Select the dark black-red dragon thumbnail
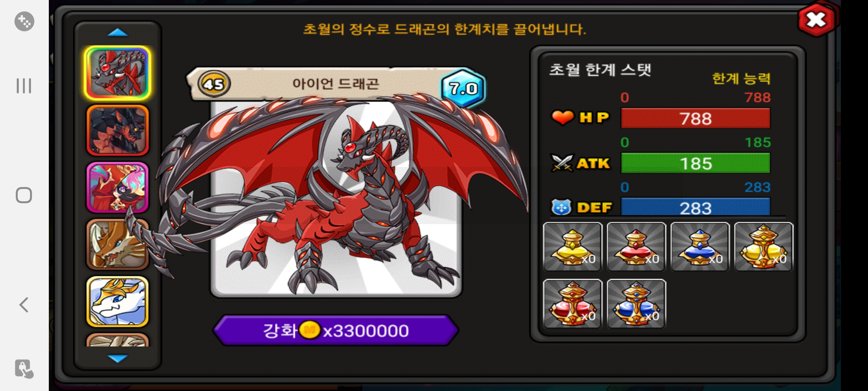Viewport: 868px width, 391px height. [x=118, y=130]
